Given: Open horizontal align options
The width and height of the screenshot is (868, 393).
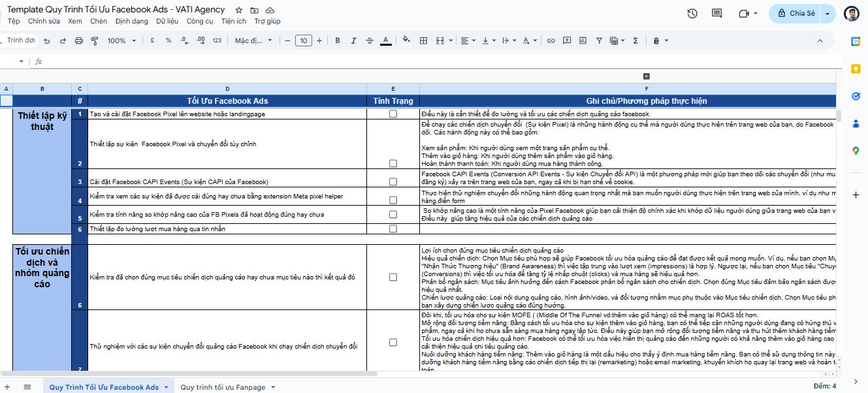Looking at the screenshot, I should pyautogui.click(x=470, y=40).
